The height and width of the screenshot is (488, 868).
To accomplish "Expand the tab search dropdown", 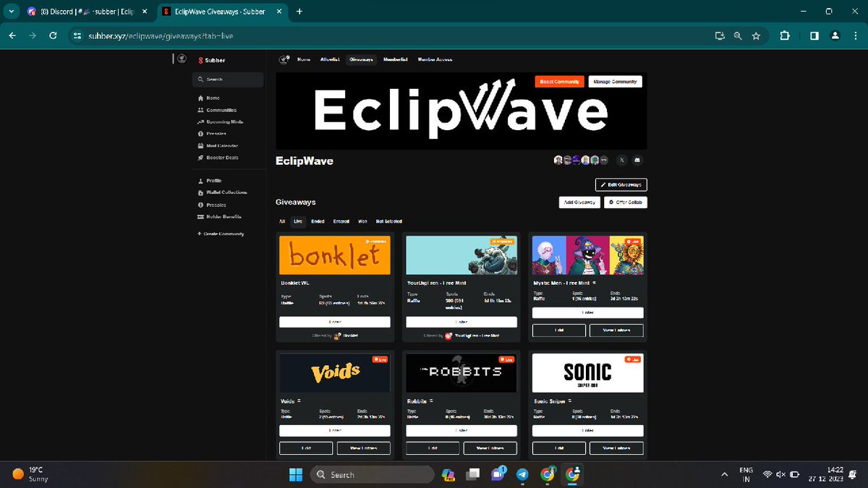I will pos(11,12).
